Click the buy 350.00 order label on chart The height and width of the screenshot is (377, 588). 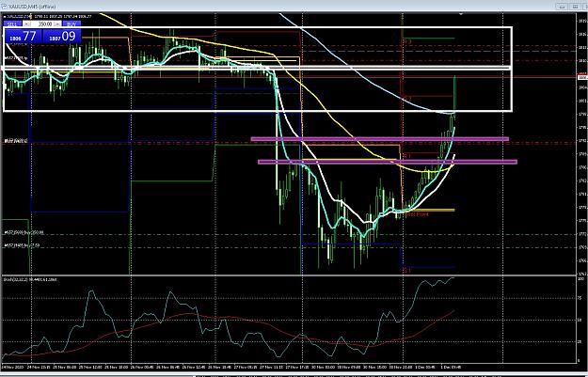pyautogui.click(x=24, y=233)
